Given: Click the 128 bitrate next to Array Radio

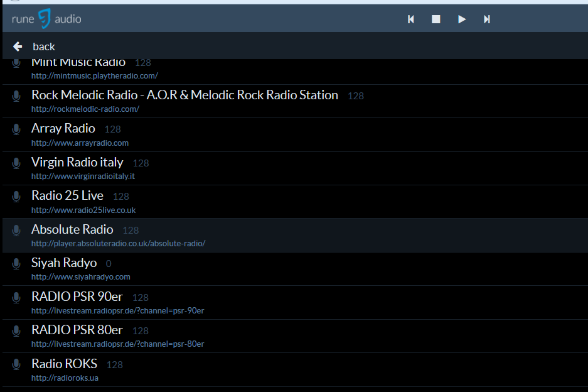Looking at the screenshot, I should tap(113, 129).
